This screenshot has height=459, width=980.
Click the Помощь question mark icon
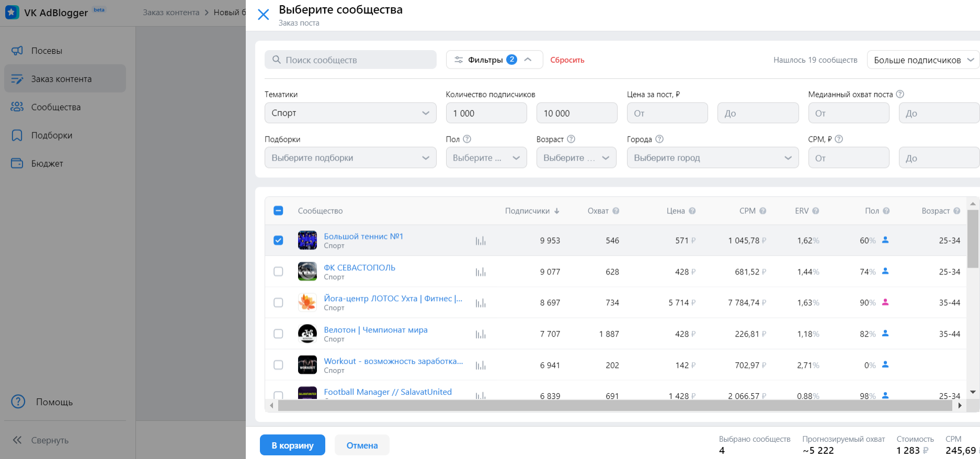(18, 401)
